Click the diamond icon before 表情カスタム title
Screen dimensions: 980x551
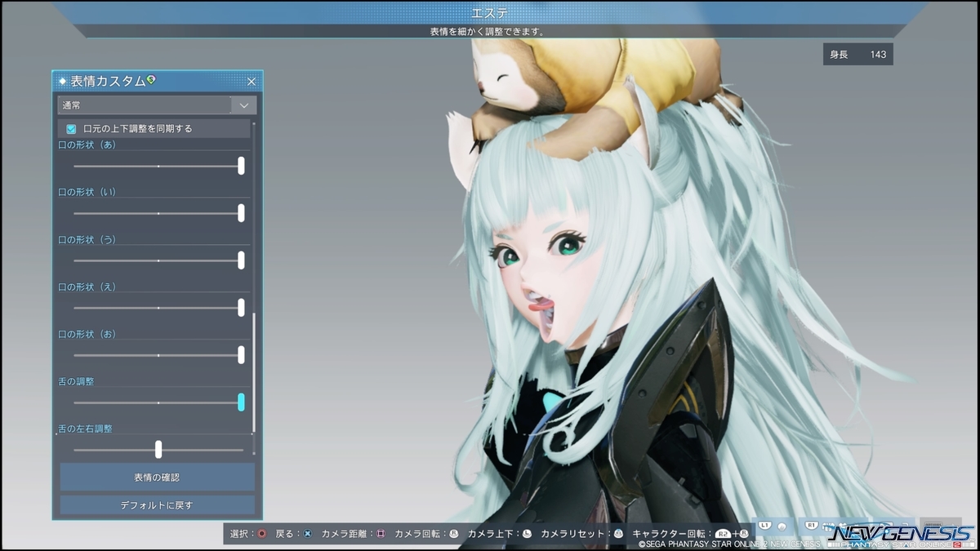pyautogui.click(x=62, y=81)
